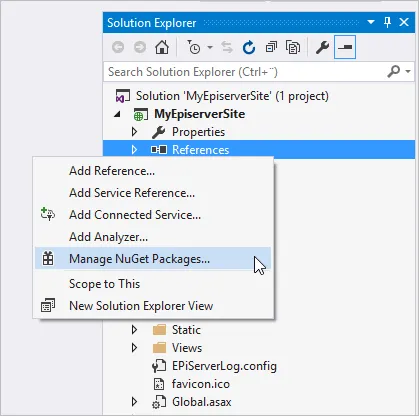Click the search magnifier icon
Screen dimensions: 419x416
[x=394, y=71]
